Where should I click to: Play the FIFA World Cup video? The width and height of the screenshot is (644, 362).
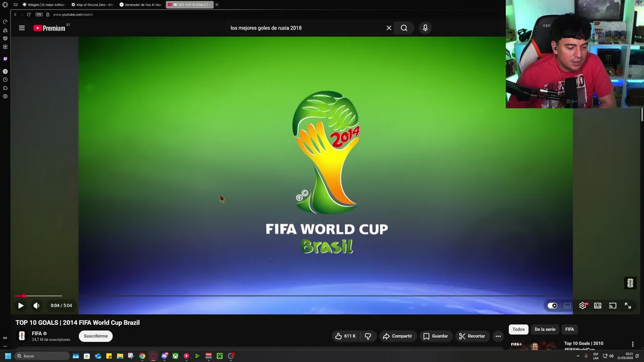tap(21, 305)
